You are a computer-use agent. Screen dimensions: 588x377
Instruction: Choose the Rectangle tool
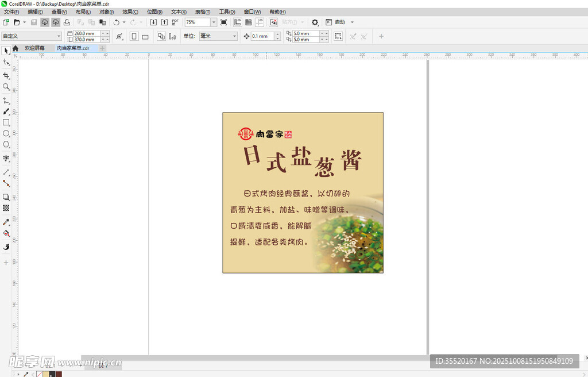pyautogui.click(x=6, y=122)
